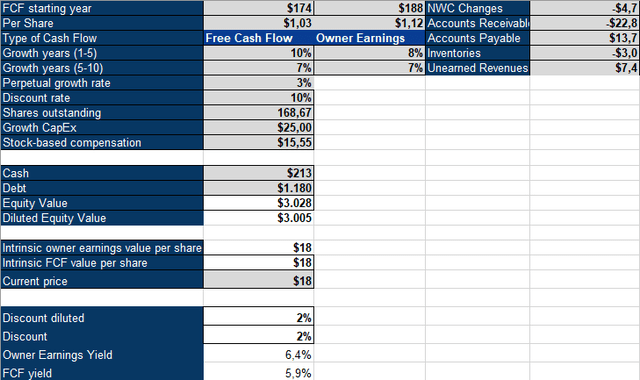Screen dimensions: 640x380
Task: Select the Perpetual growth rate 3% cell
Action: tap(258, 83)
